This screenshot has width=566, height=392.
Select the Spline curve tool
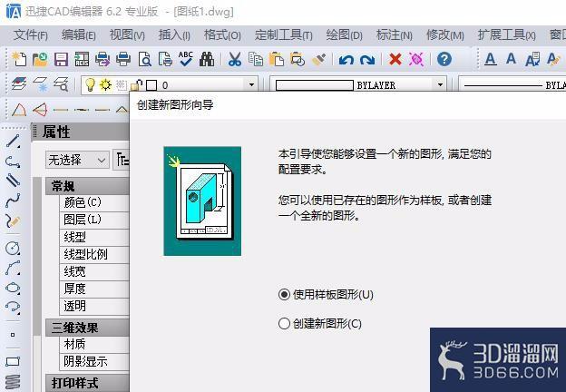[x=13, y=201]
